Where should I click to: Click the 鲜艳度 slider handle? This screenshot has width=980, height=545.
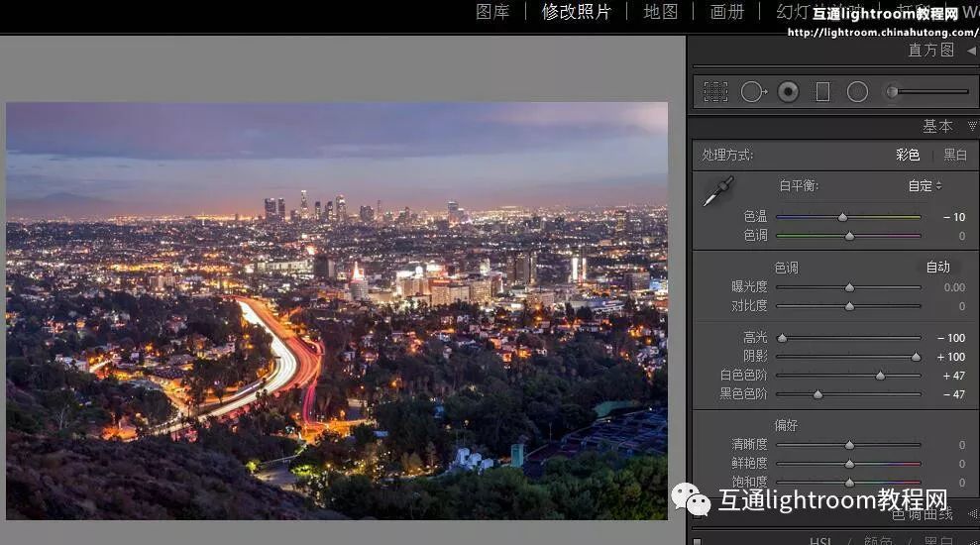(x=849, y=464)
